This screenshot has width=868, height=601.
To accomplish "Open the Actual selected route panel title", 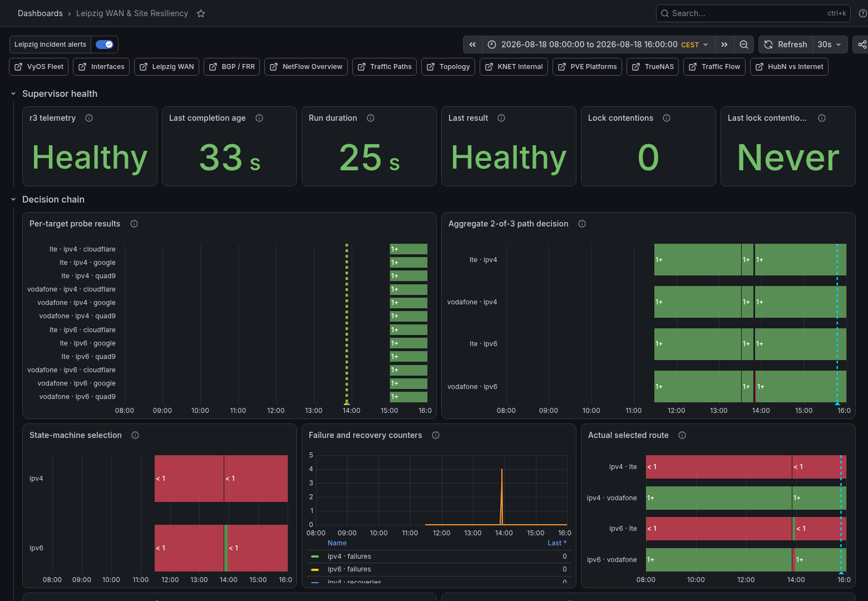I will [628, 435].
